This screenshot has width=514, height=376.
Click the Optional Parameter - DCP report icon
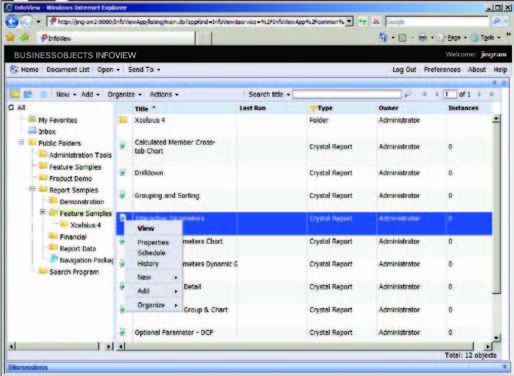[x=123, y=332]
